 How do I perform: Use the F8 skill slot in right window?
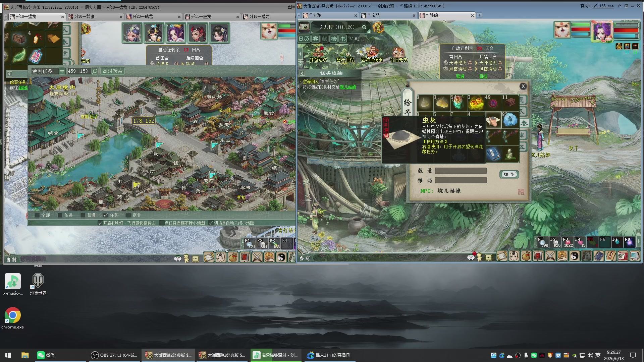629,242
